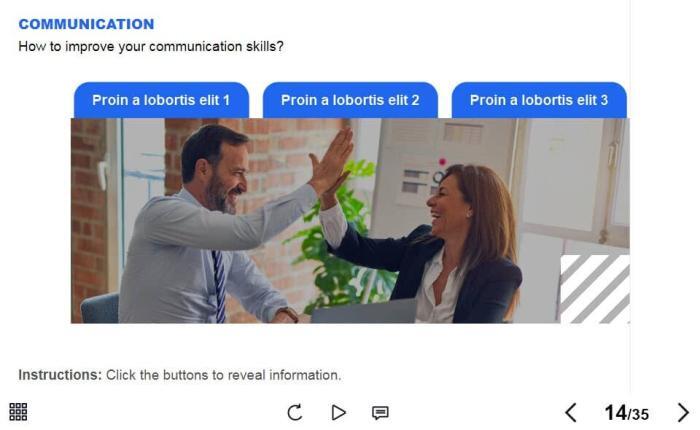Select the COMMUNICATION heading
Viewport: 700px width, 430px height.
86,24
